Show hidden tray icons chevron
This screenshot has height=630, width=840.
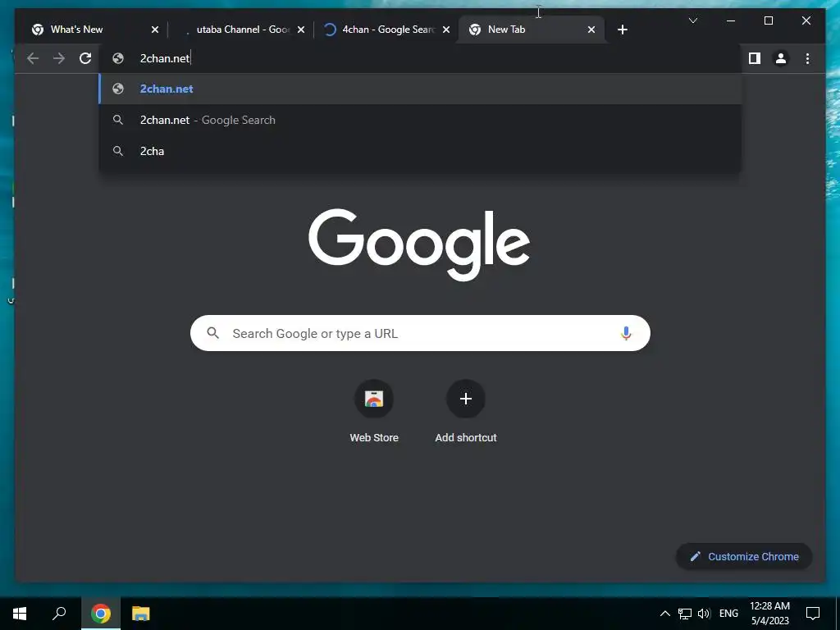point(664,614)
